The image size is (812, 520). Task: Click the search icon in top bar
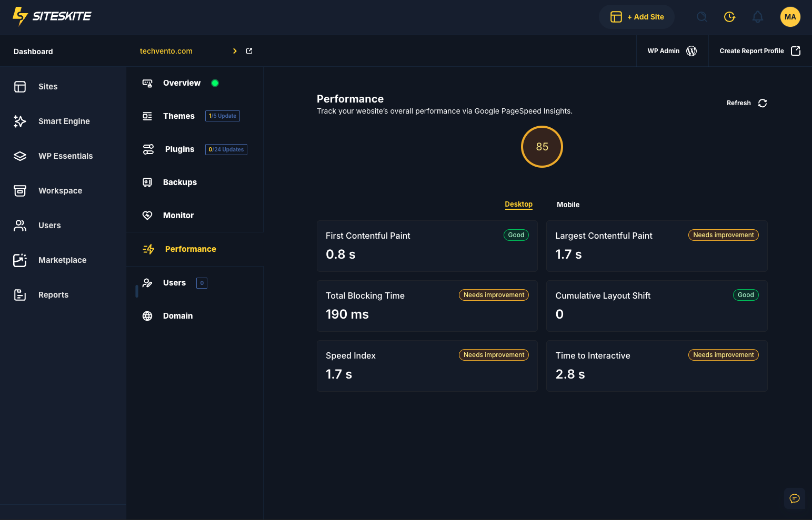click(x=701, y=17)
